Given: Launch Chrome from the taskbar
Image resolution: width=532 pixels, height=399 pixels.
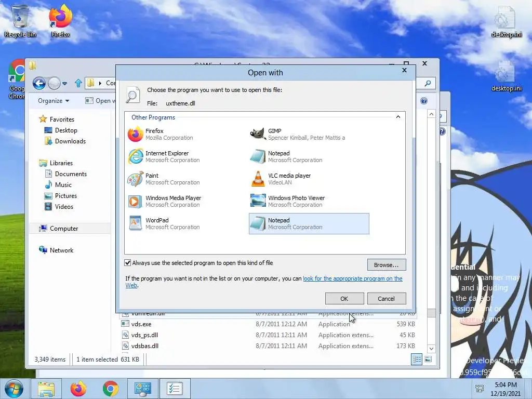Looking at the screenshot, I should (110, 389).
